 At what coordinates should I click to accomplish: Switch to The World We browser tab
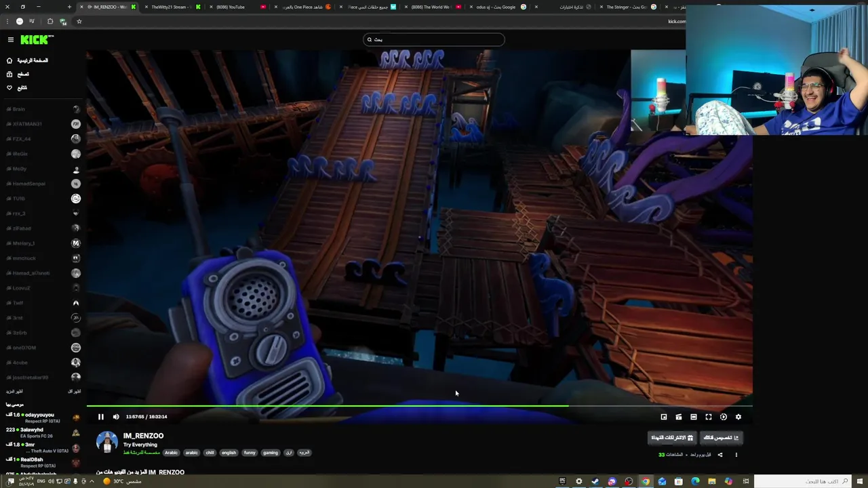431,7
